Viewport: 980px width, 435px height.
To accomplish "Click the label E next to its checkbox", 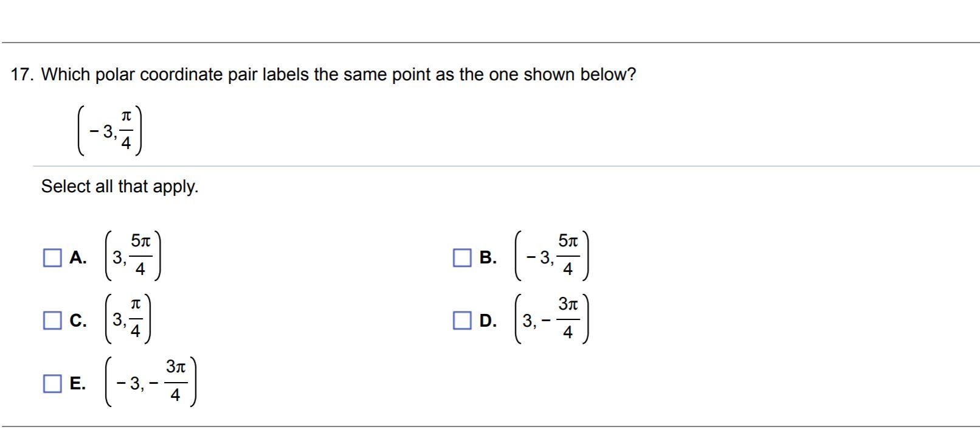I will [78, 383].
